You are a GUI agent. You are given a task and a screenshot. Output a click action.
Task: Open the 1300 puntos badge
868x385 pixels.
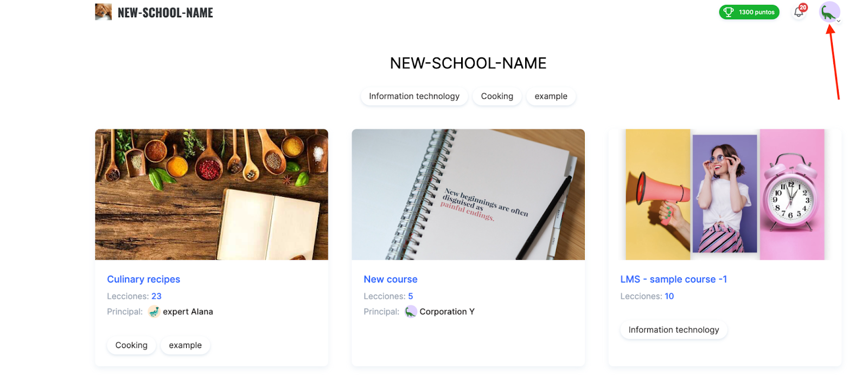749,12
